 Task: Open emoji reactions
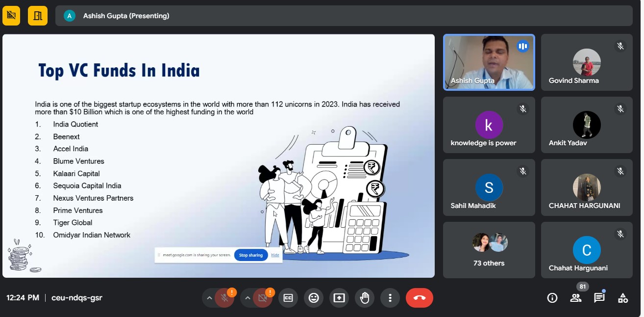[x=314, y=298]
